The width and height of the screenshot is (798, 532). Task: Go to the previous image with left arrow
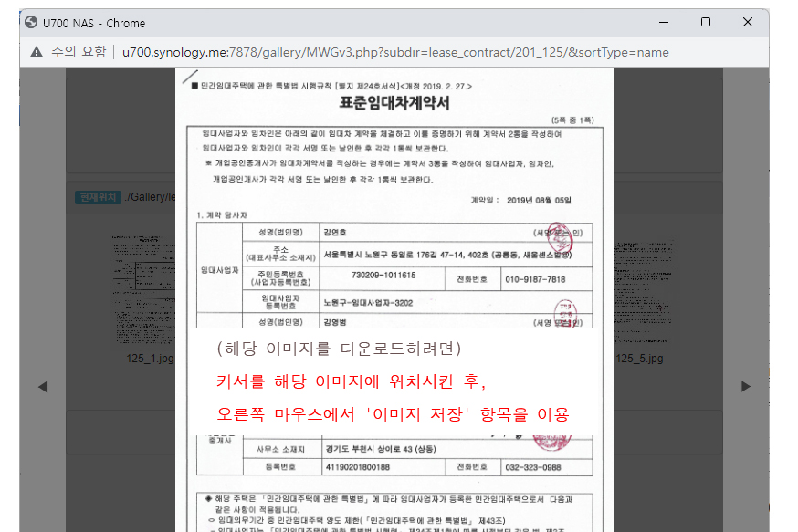tap(42, 387)
